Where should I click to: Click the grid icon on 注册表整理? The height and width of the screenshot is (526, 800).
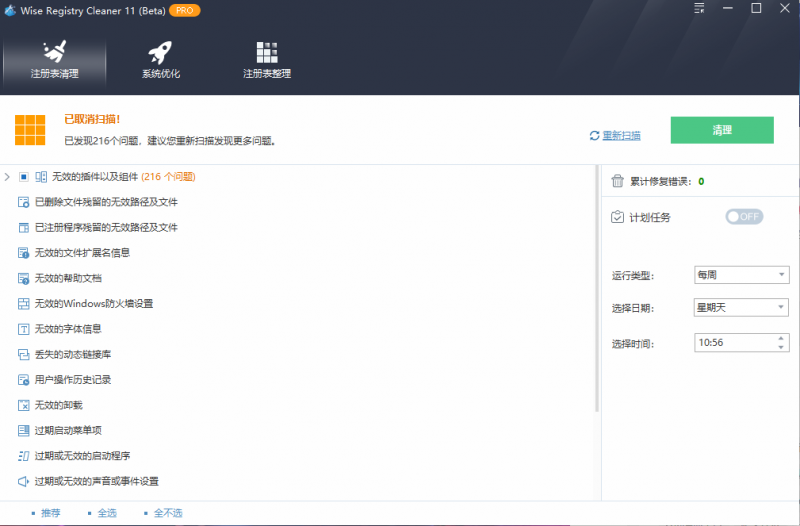pyautogui.click(x=267, y=53)
